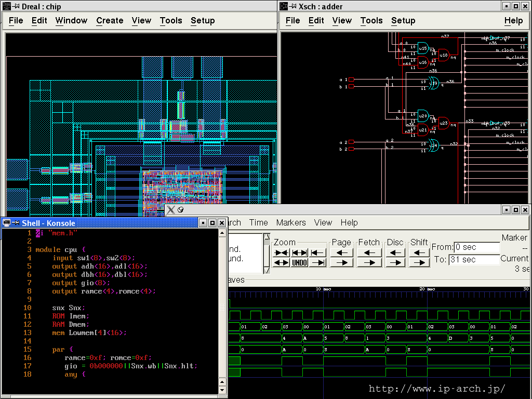Open the Help menu in Xsch
This screenshot has width=532, height=399.
coord(513,21)
